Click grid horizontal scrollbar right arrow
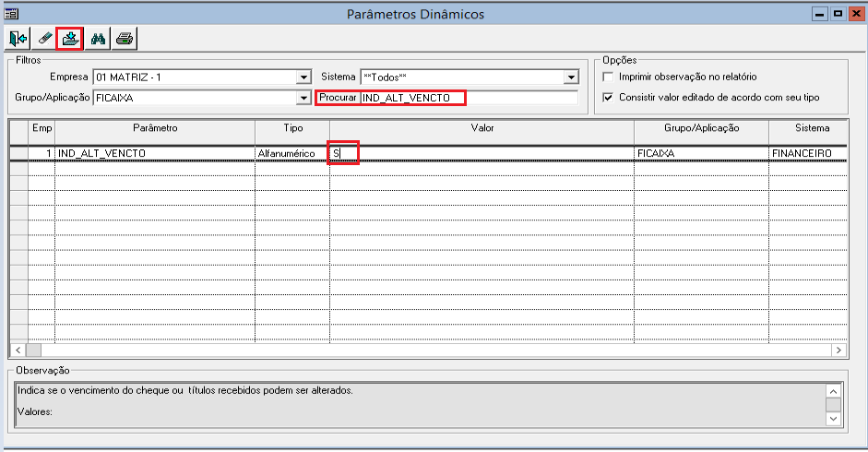868x452 pixels. click(838, 351)
